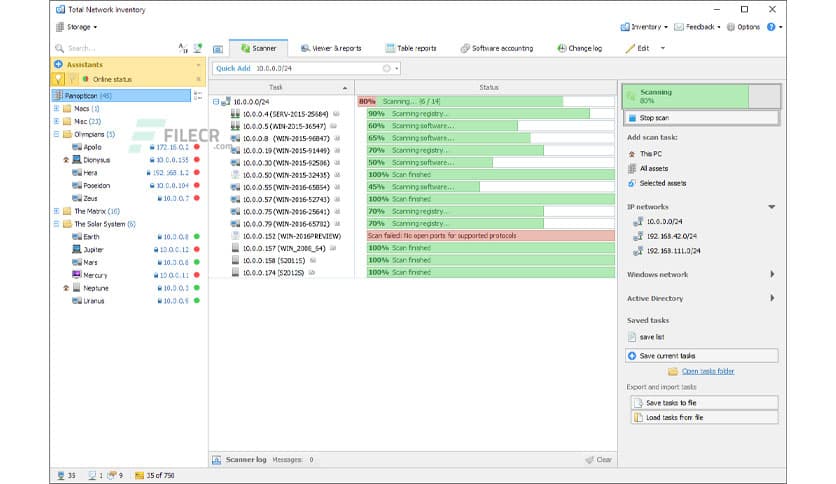Click the 35 of 750 license icon
This screenshot has height=484, width=836.
pyautogui.click(x=139, y=475)
